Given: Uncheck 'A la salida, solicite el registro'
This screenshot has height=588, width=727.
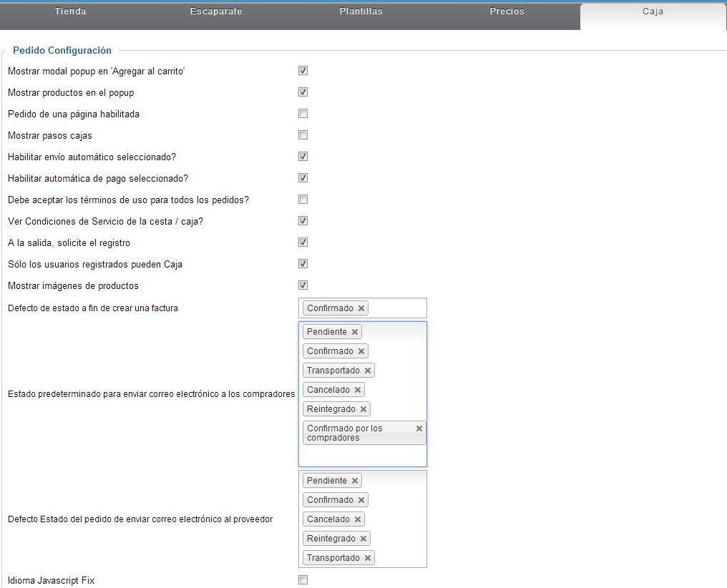Looking at the screenshot, I should (303, 242).
